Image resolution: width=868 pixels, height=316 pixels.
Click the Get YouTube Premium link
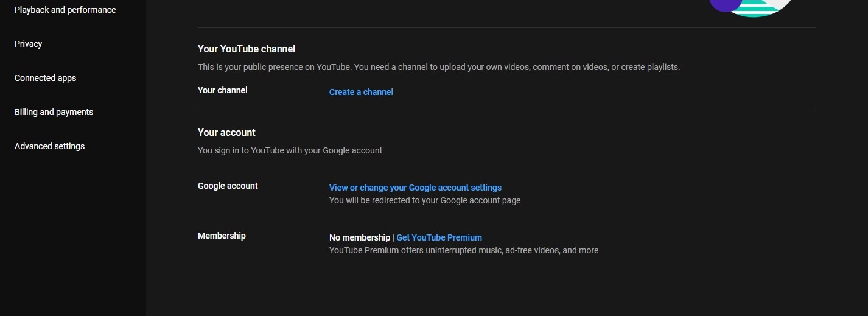click(439, 237)
